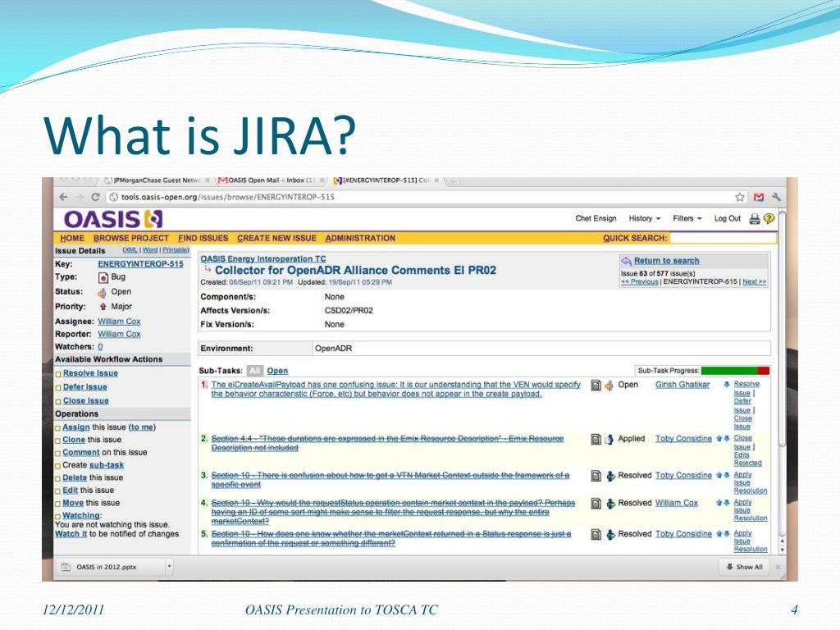
Task: Open assignee William Cox profile link
Action: click(119, 322)
